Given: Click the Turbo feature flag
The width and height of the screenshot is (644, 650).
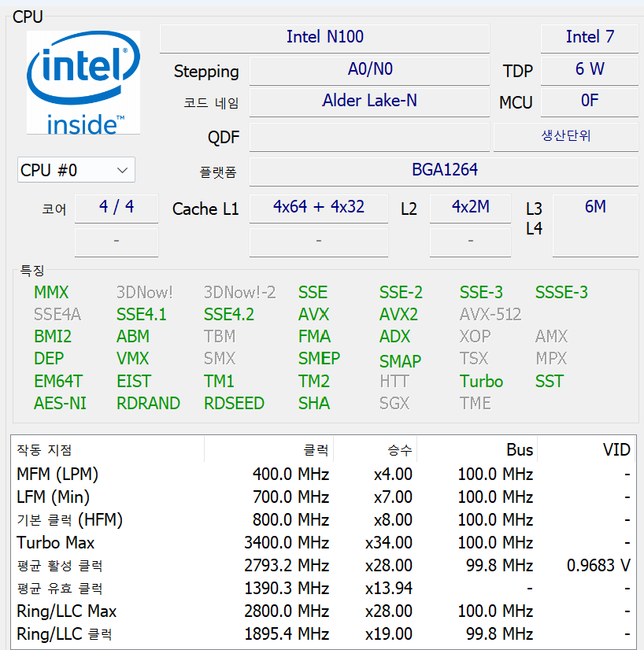Looking at the screenshot, I should coord(481,382).
